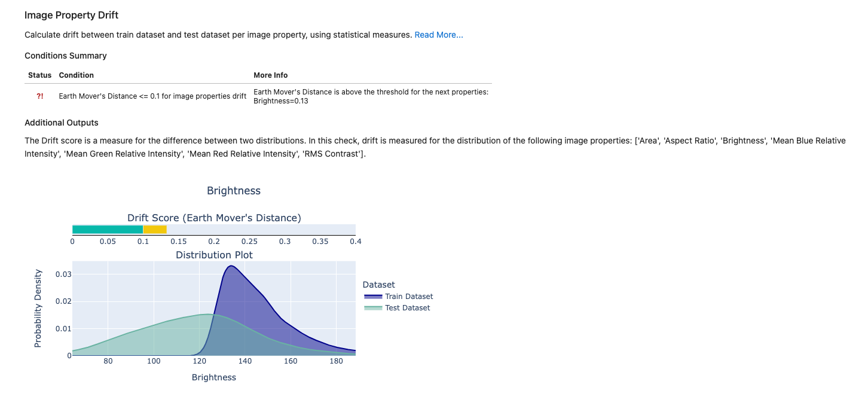Toggle Test Dataset legend entry
Image resolution: width=868 pixels, height=415 pixels.
(397, 308)
